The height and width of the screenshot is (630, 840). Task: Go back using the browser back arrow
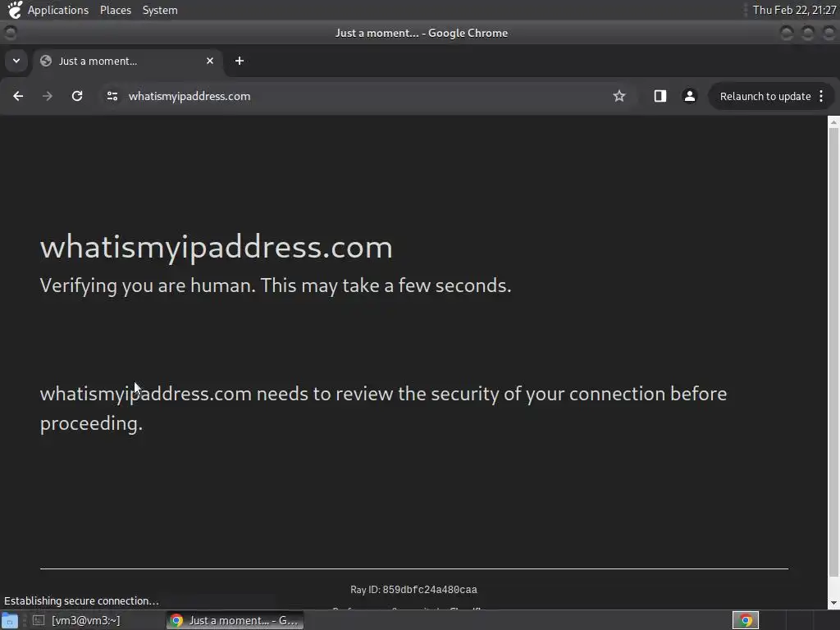coord(18,96)
